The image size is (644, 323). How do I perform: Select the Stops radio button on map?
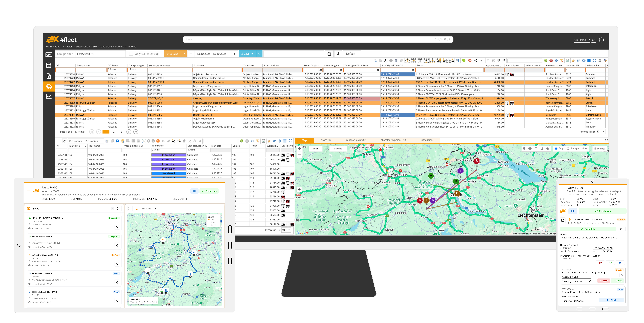(x=556, y=148)
